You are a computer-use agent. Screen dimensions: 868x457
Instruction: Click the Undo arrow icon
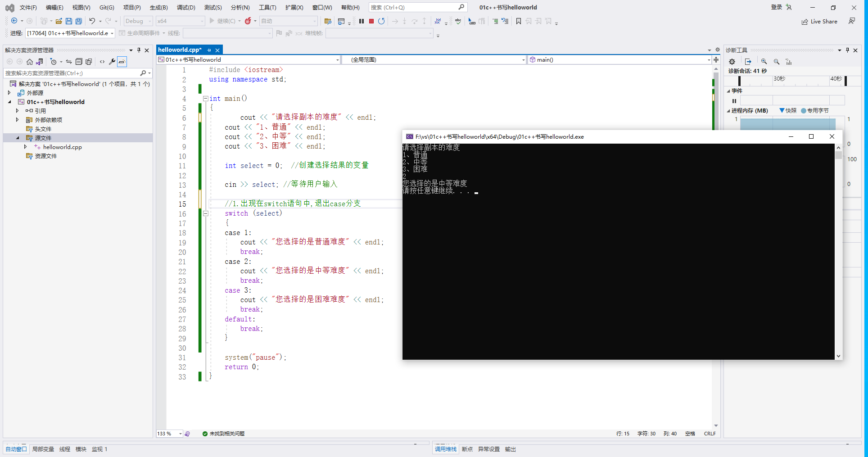[x=92, y=21]
